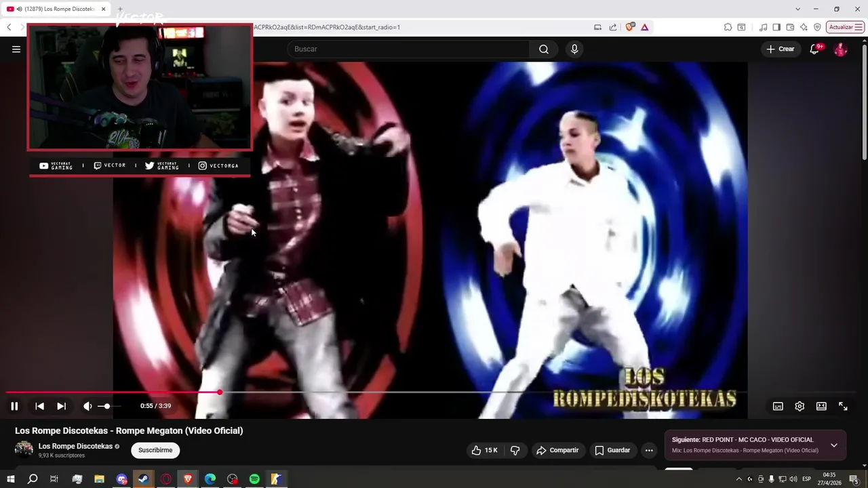Open Spotify from the taskbar
This screenshot has height=488, width=868.
tap(254, 479)
